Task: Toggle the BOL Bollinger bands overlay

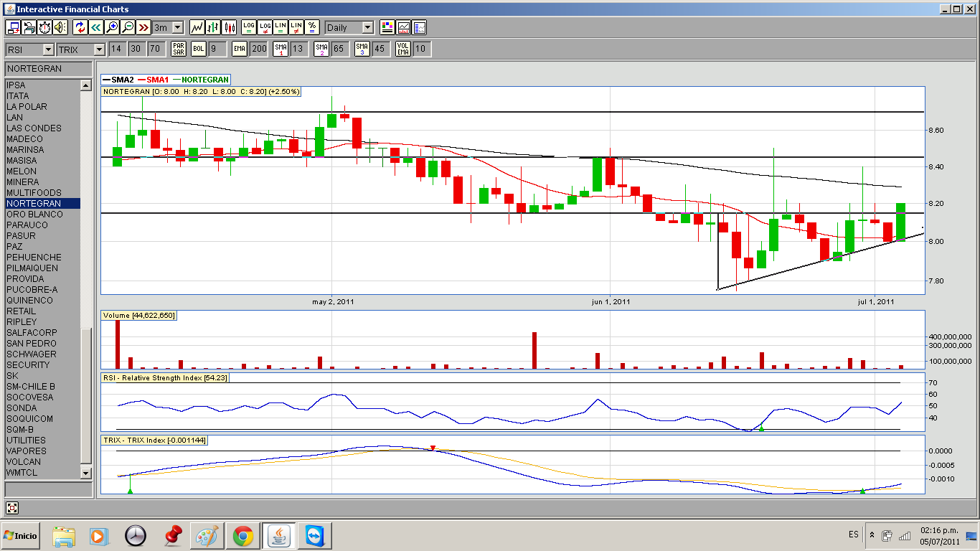Action: [198, 49]
